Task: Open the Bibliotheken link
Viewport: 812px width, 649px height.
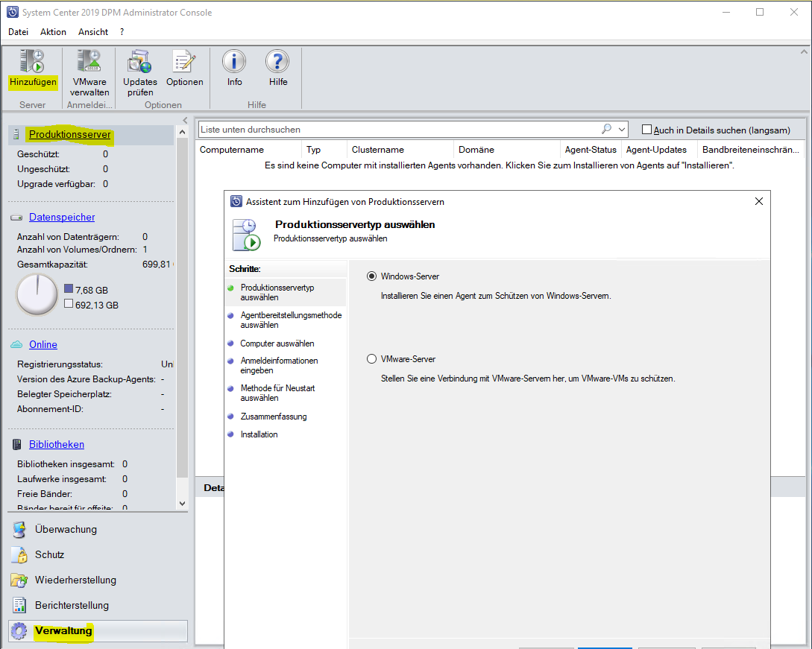Action: (x=57, y=445)
